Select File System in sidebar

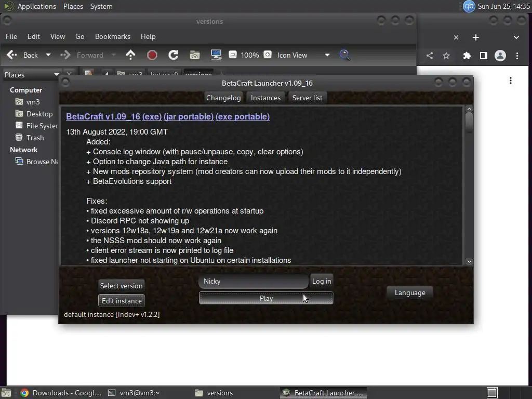[x=36, y=126]
